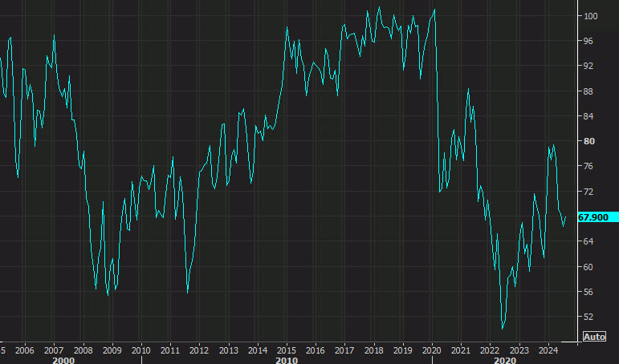This screenshot has height=364, width=619.
Task: Click the line's lowest point in mid-2022
Action: click(x=503, y=328)
